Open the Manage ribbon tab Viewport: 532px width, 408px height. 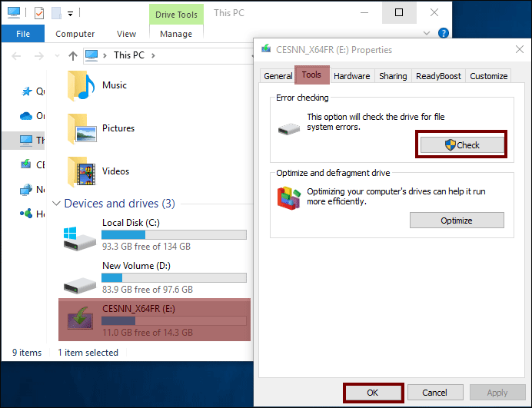coord(176,34)
